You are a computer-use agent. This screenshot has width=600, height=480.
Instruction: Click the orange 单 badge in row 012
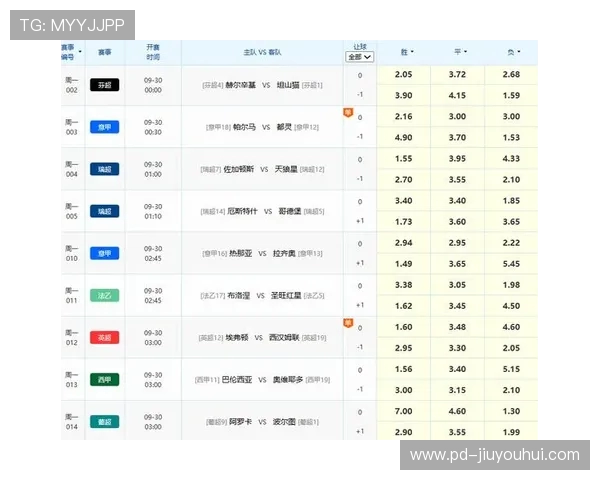348,323
